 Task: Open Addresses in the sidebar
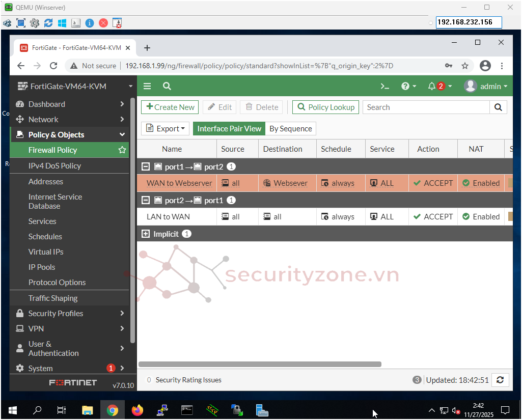pyautogui.click(x=46, y=182)
